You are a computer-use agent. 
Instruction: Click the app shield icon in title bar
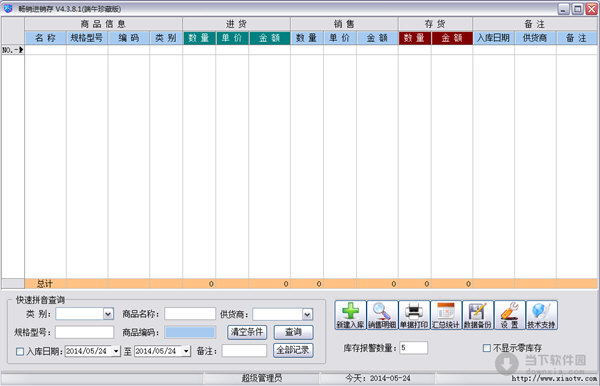pyautogui.click(x=8, y=8)
